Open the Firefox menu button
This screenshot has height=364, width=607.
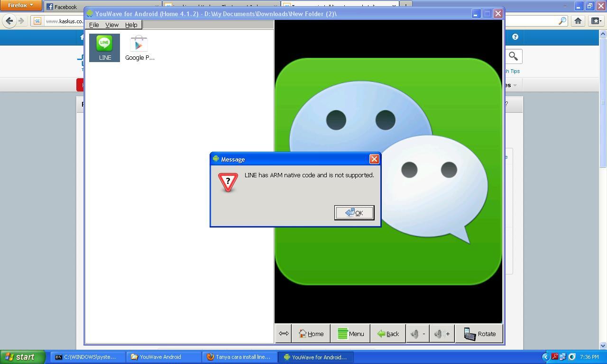pos(21,5)
